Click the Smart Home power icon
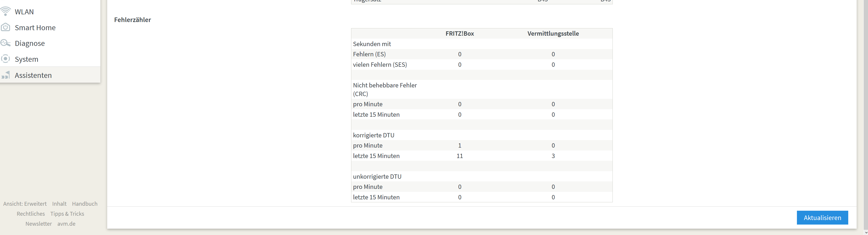This screenshot has height=235, width=868. (x=5, y=27)
